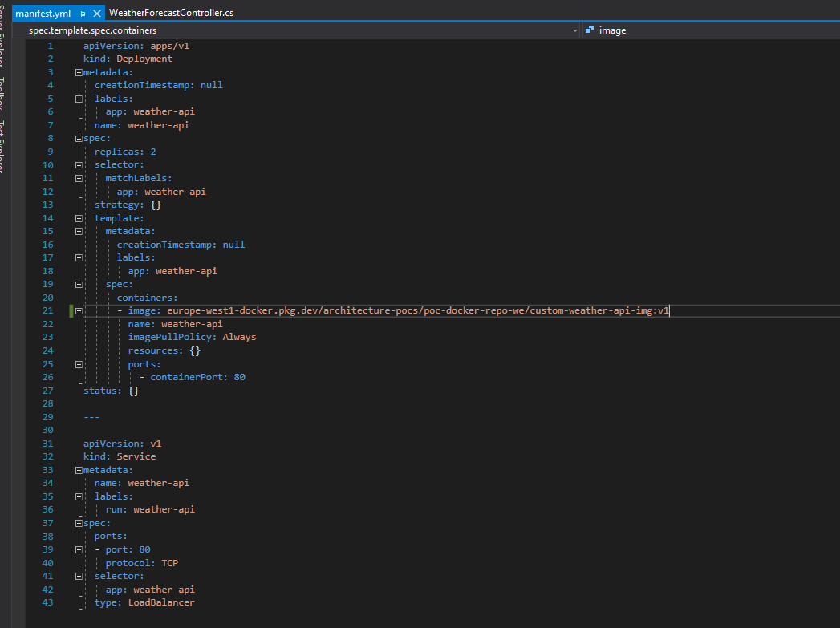Collapse the template section
This screenshot has width=840, height=628.
point(79,217)
